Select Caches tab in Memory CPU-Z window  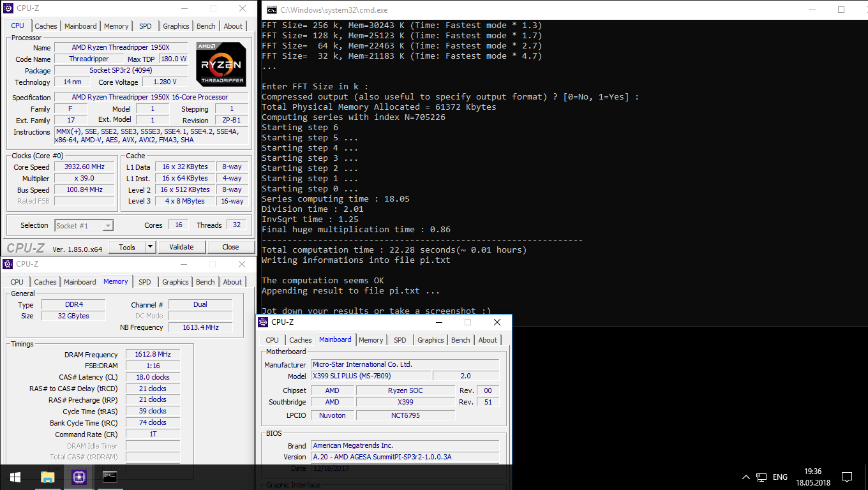coord(45,282)
